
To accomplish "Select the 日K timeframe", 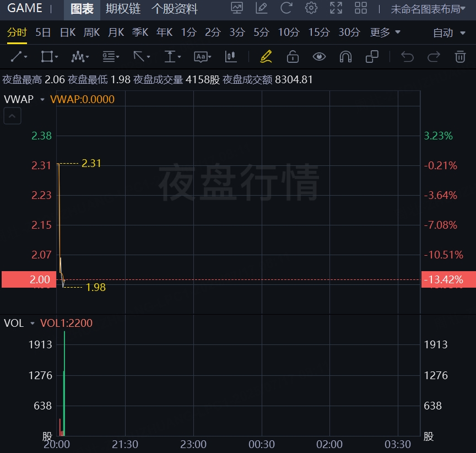I will (x=67, y=33).
